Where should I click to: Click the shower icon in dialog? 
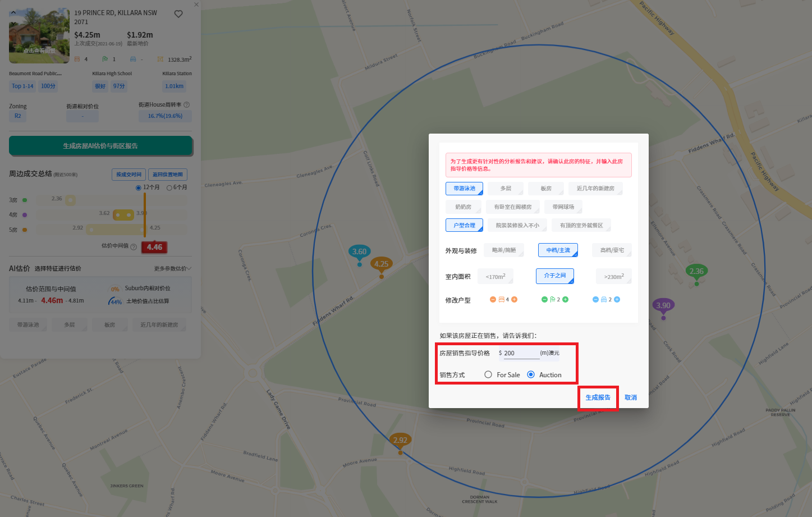(x=553, y=300)
